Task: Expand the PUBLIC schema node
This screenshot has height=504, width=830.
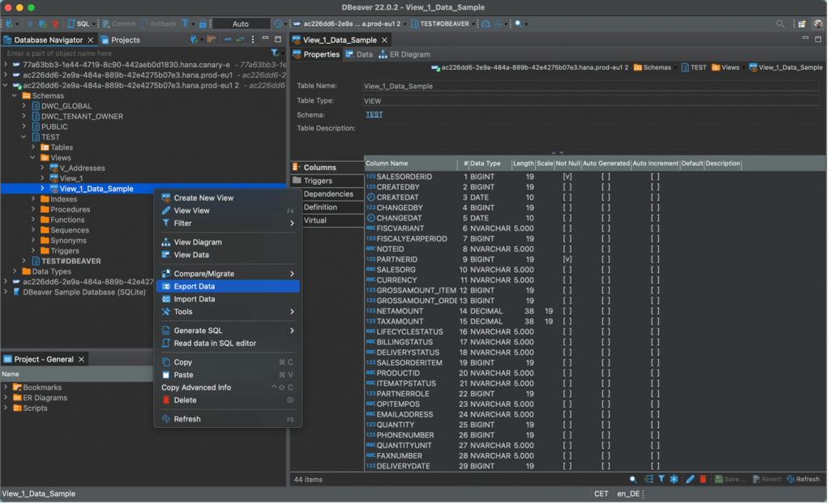Action: 24,126
